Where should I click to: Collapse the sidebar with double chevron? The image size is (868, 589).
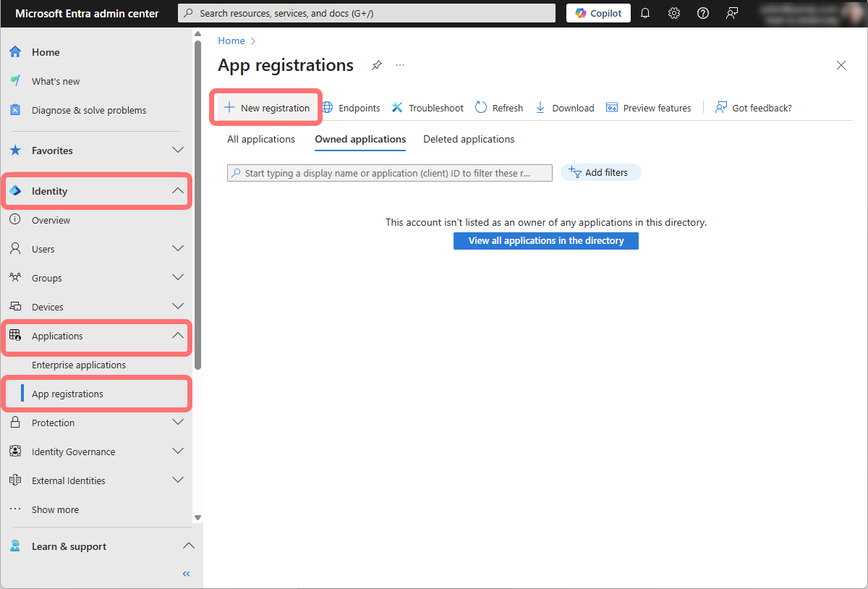186,574
